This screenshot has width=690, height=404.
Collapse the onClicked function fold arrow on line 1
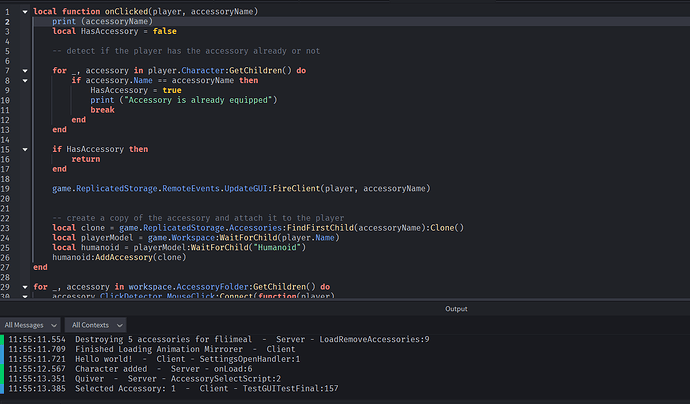[x=25, y=12]
